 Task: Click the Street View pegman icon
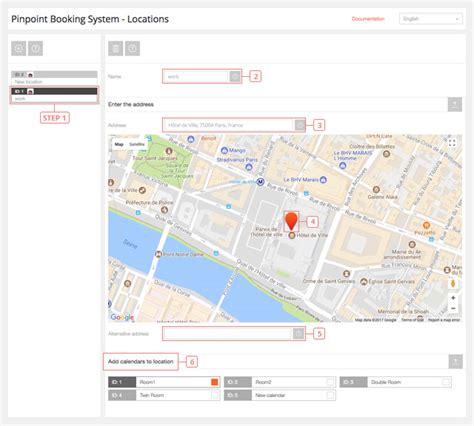click(453, 283)
